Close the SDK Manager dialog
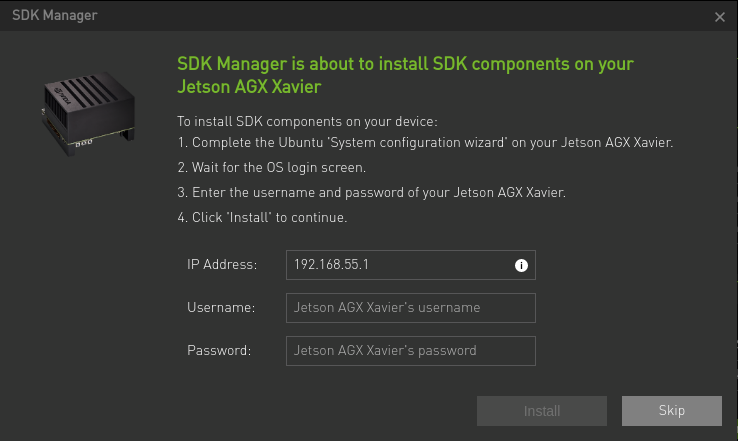Viewport: 738px width, 441px height. point(719,17)
